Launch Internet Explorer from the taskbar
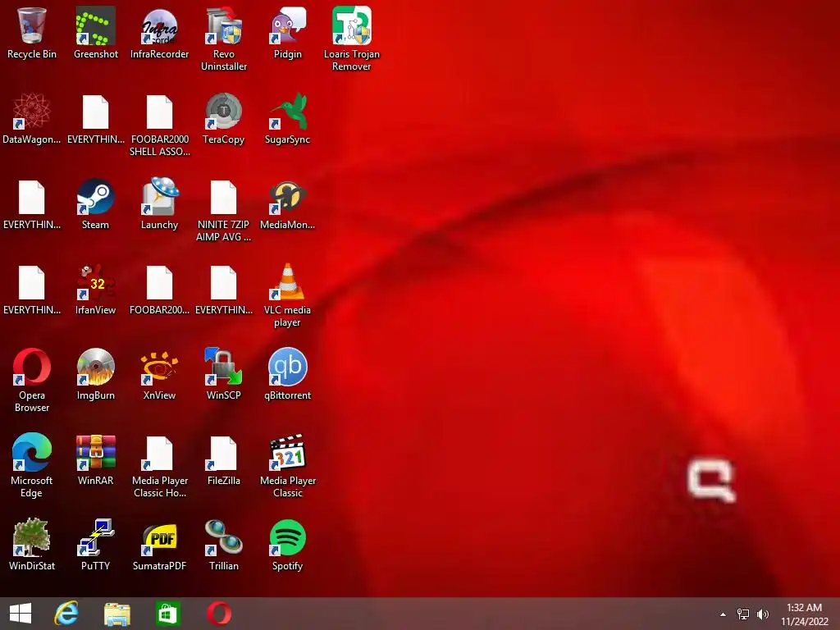The height and width of the screenshot is (630, 840). (67, 614)
